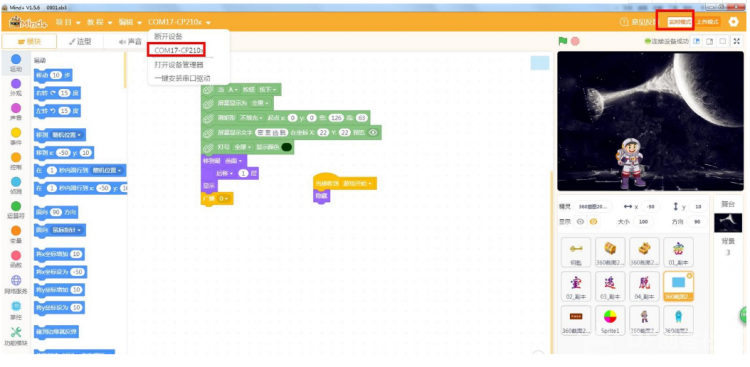
Task: Select the light-blue 侦测 (Sensing) category
Action: coord(16,185)
